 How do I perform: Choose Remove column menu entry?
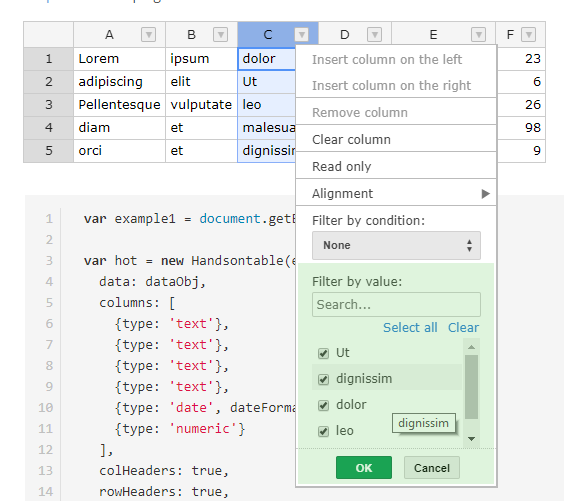click(x=396, y=112)
